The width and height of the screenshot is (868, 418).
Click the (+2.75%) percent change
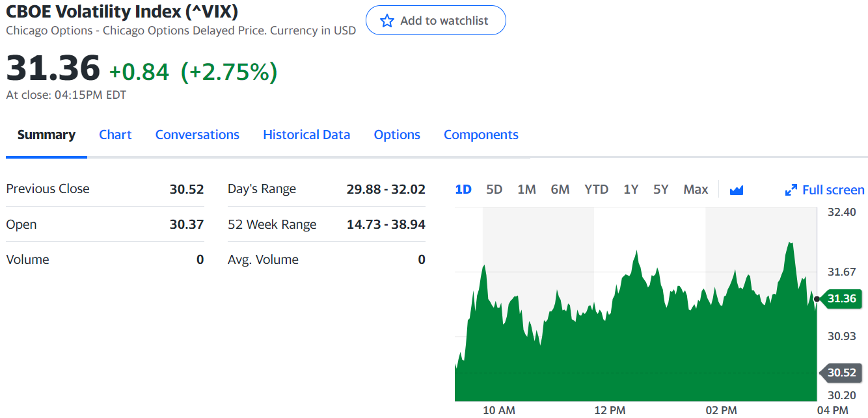tap(229, 72)
